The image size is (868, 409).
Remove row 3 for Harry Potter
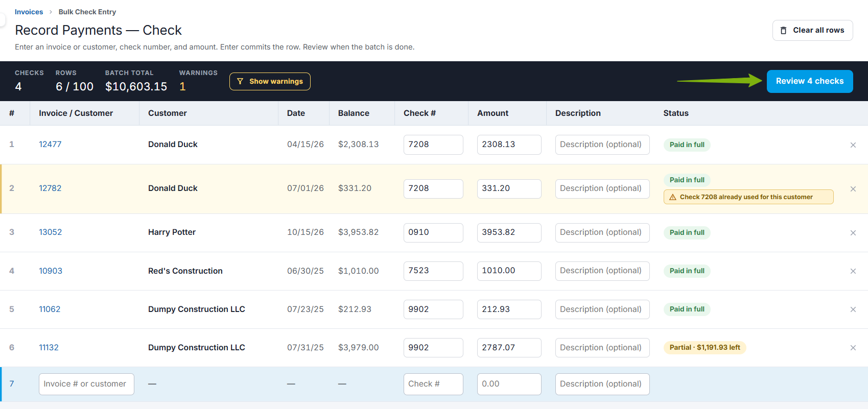(853, 233)
